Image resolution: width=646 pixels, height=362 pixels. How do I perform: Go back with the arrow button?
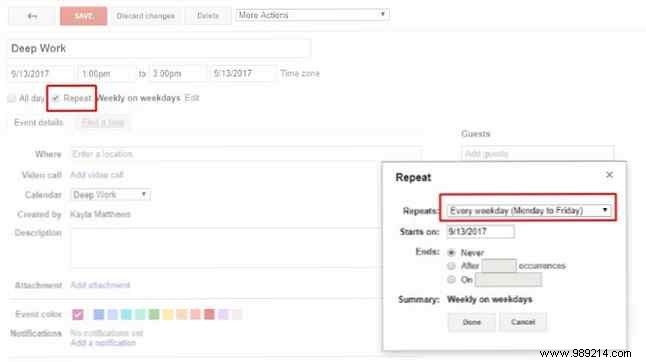[32, 16]
